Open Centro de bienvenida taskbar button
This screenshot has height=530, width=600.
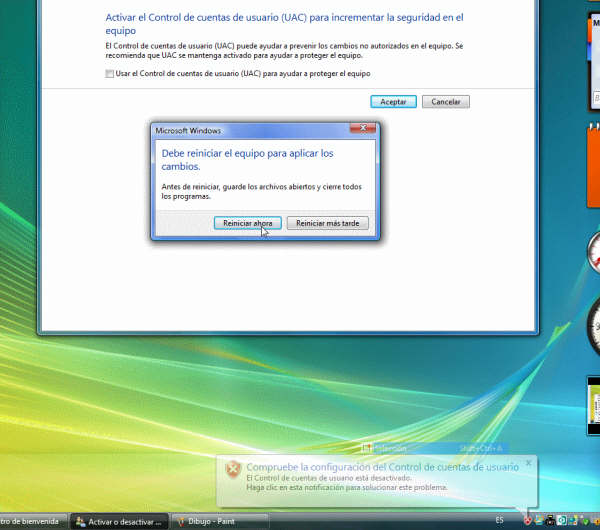point(33,521)
